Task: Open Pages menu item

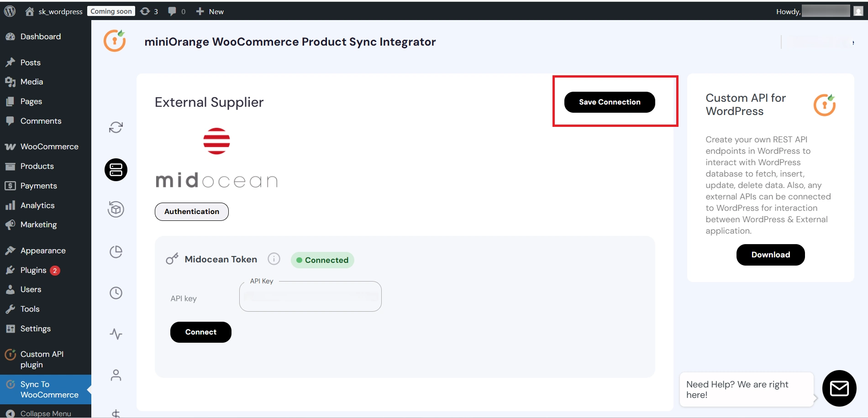Action: [x=46, y=101]
